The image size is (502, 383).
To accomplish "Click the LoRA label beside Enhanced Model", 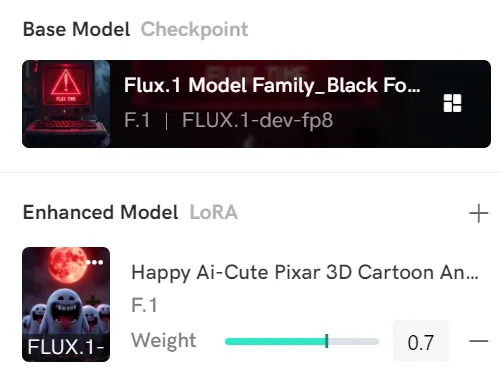I will [214, 212].
